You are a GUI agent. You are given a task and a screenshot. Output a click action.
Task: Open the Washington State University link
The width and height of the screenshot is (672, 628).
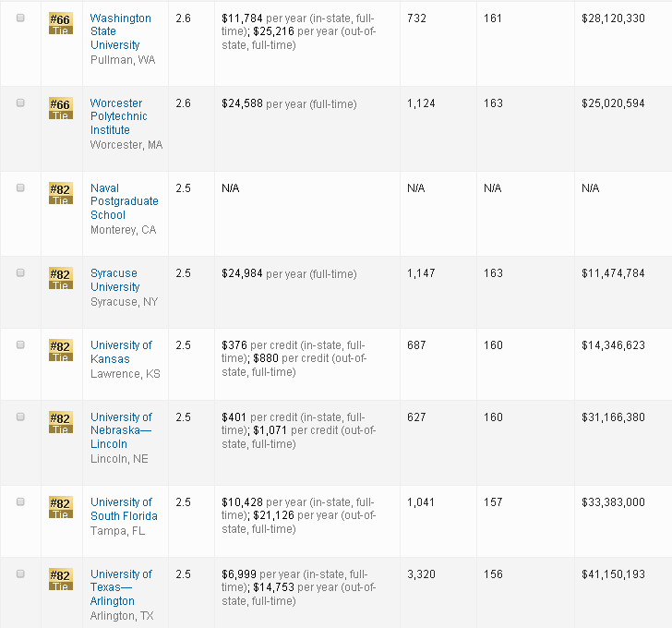120,31
